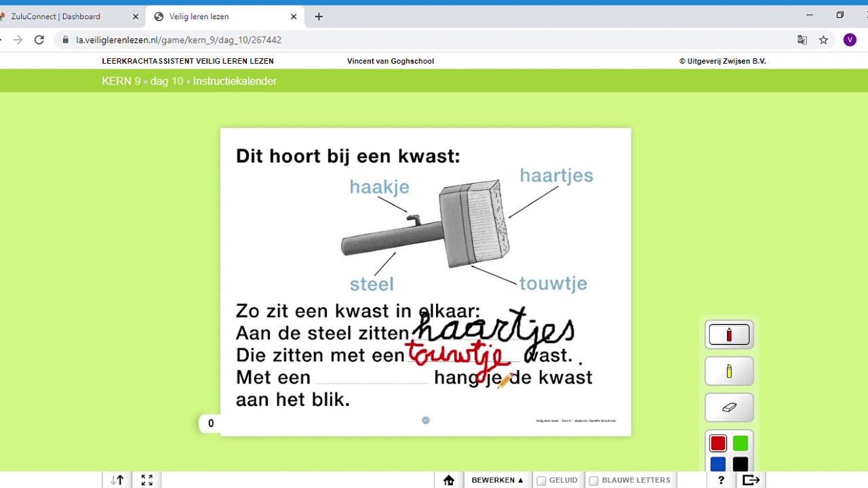Image resolution: width=868 pixels, height=488 pixels.
Task: Switch to ZuluConnect Dashboard tab
Action: coord(56,16)
